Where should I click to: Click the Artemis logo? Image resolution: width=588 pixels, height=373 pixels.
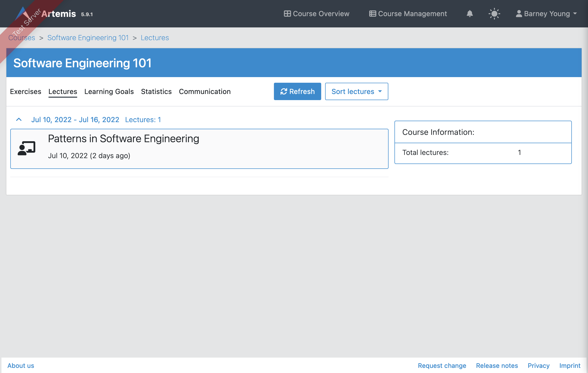pos(22,13)
